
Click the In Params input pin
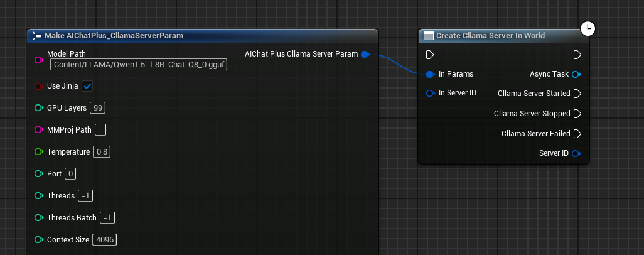430,74
